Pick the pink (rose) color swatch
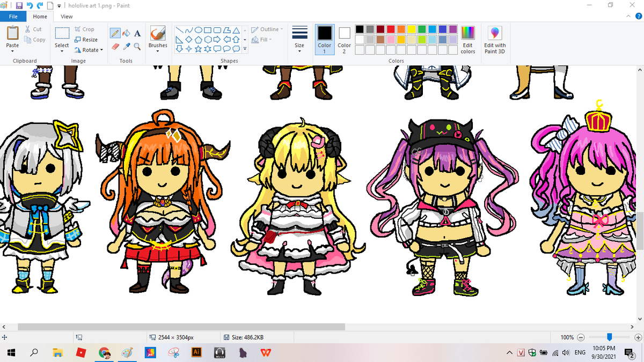This screenshot has height=362, width=644. coord(391,40)
